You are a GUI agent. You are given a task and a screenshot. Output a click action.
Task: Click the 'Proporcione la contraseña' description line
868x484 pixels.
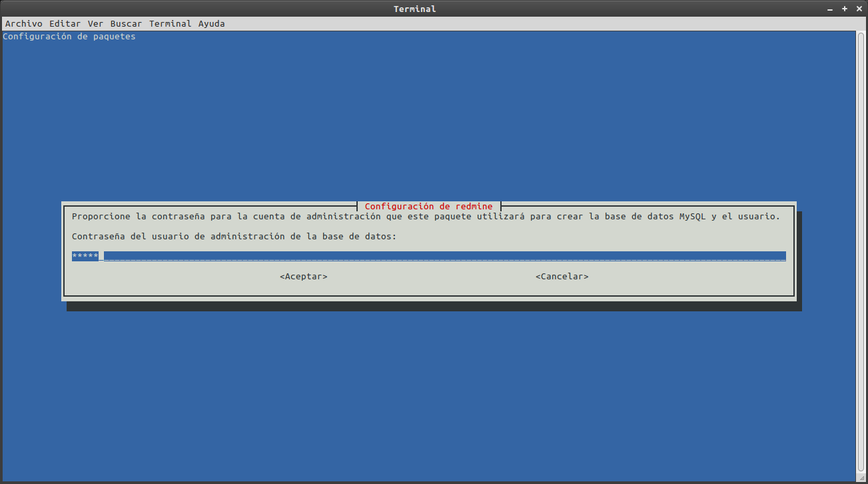coord(426,217)
